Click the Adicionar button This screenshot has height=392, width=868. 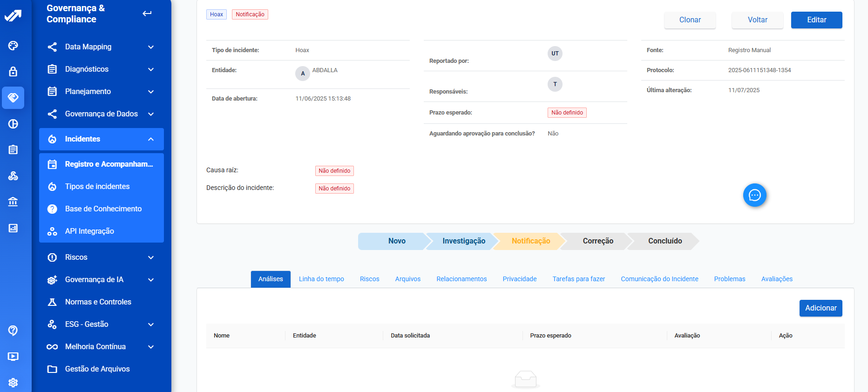(x=821, y=308)
